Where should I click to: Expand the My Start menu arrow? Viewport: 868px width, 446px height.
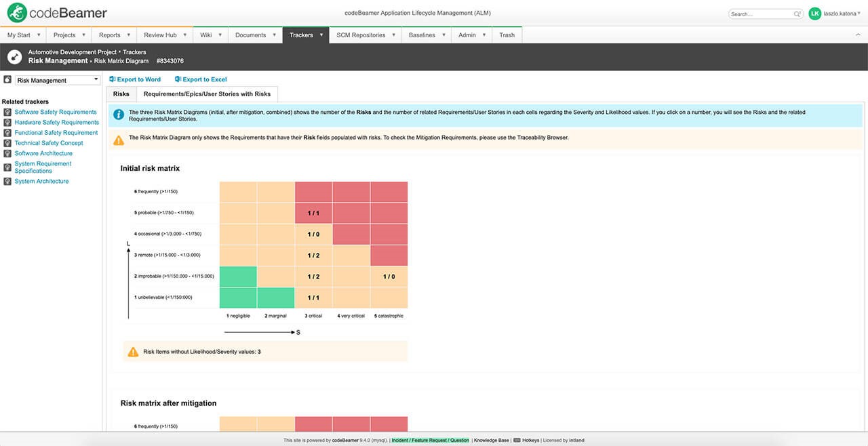point(39,35)
